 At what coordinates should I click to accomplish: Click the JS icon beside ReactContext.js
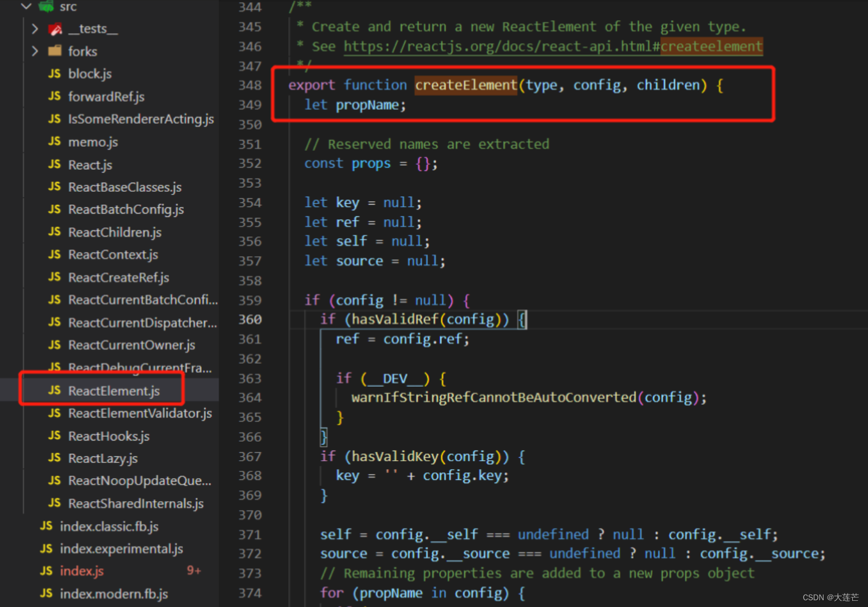coord(54,254)
